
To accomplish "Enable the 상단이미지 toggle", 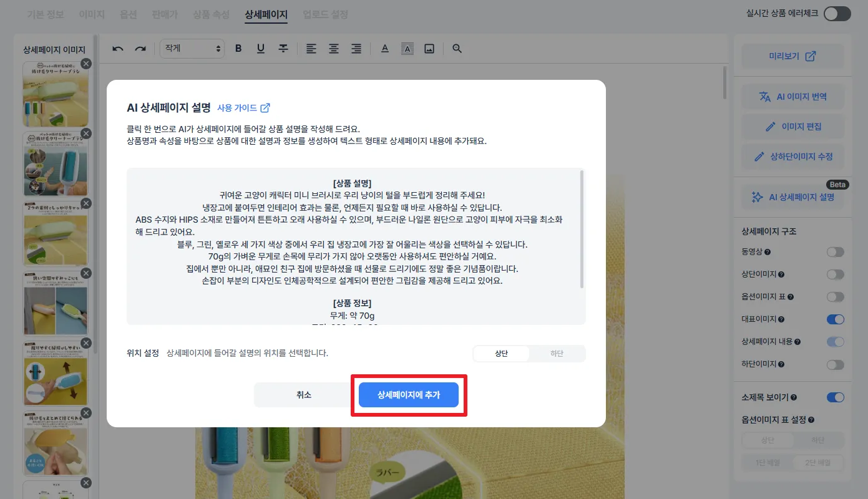I will [x=836, y=274].
